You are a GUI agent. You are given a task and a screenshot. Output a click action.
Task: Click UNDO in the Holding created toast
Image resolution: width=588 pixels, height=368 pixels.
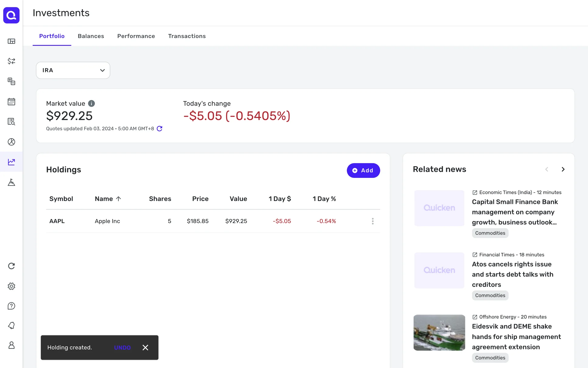122,347
